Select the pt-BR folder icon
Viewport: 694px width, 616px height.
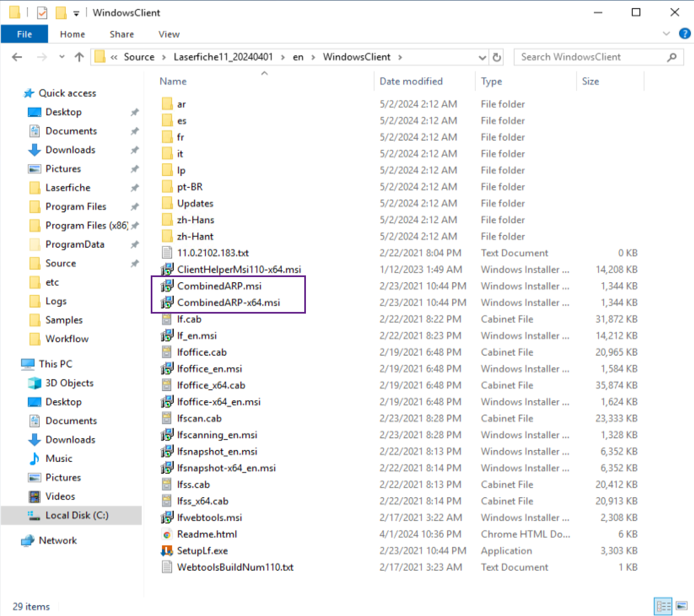pyautogui.click(x=167, y=187)
